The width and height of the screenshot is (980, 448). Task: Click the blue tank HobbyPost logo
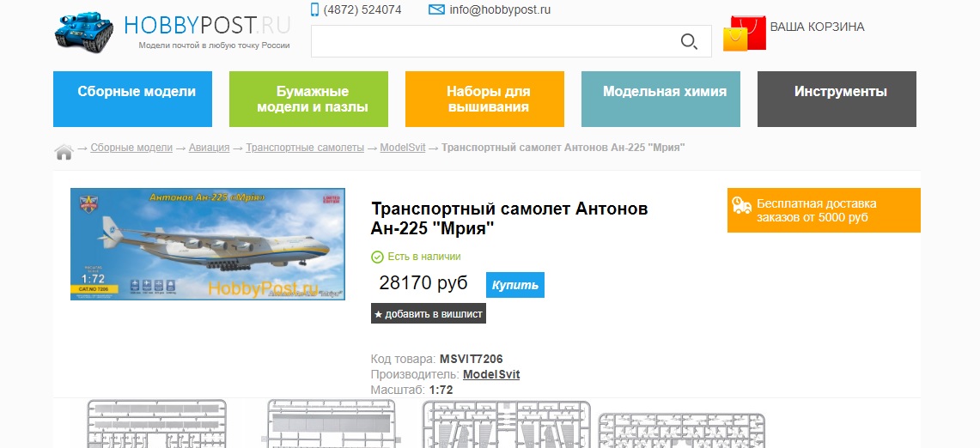[84, 33]
